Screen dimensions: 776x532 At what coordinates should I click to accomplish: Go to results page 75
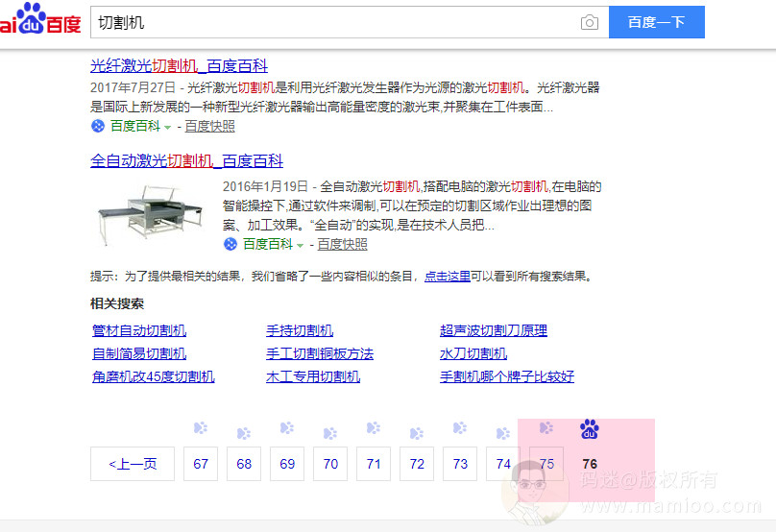(546, 464)
